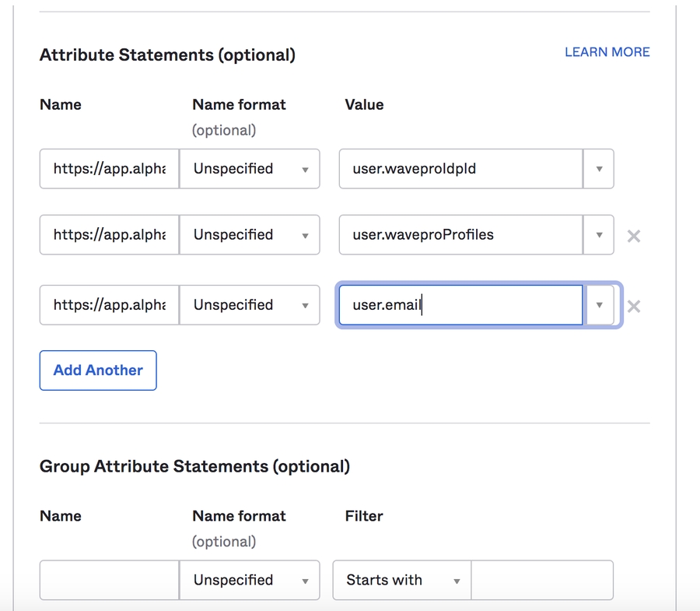Click into the user.email value field
This screenshot has height=611, width=700.
[x=460, y=305]
